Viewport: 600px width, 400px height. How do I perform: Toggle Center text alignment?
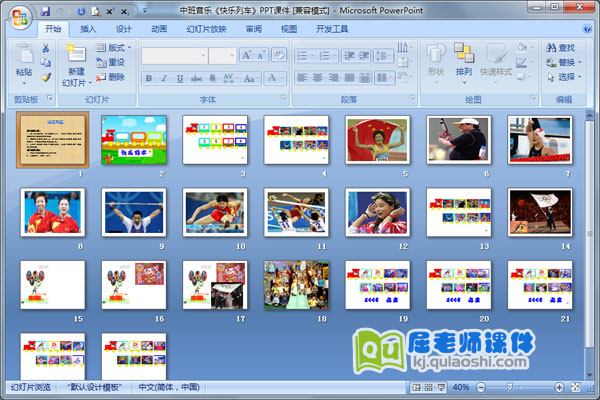[x=318, y=78]
